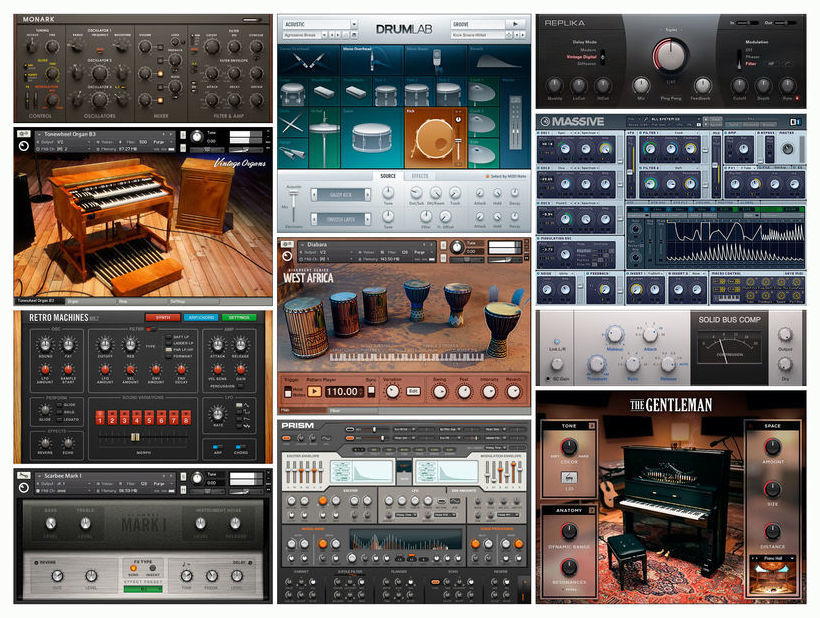
Task: Select the SEND FX type in Scarbee Mark I
Action: (132, 569)
